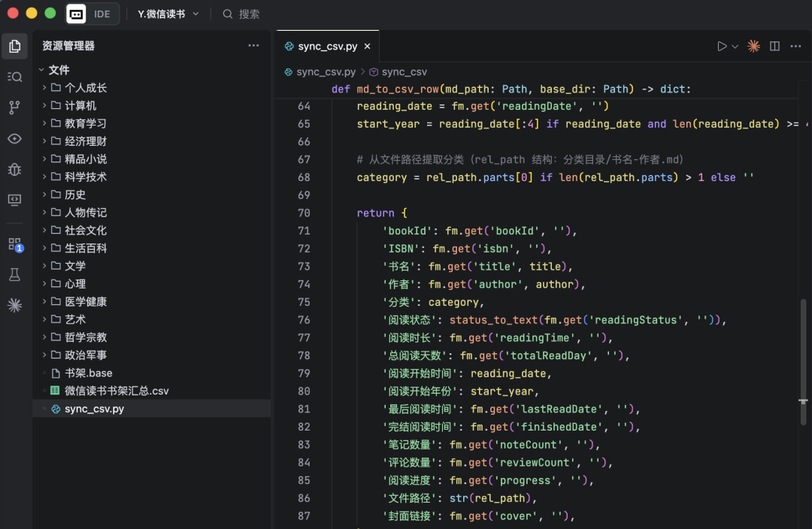Viewport: 812px width, 529px height.
Task: Expand the 计算机 folder
Action: pos(80,105)
